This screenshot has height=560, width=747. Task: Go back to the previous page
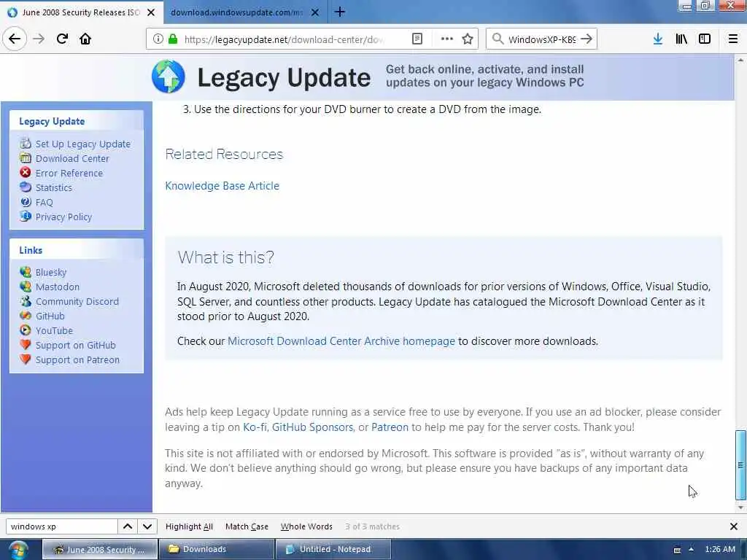click(15, 39)
